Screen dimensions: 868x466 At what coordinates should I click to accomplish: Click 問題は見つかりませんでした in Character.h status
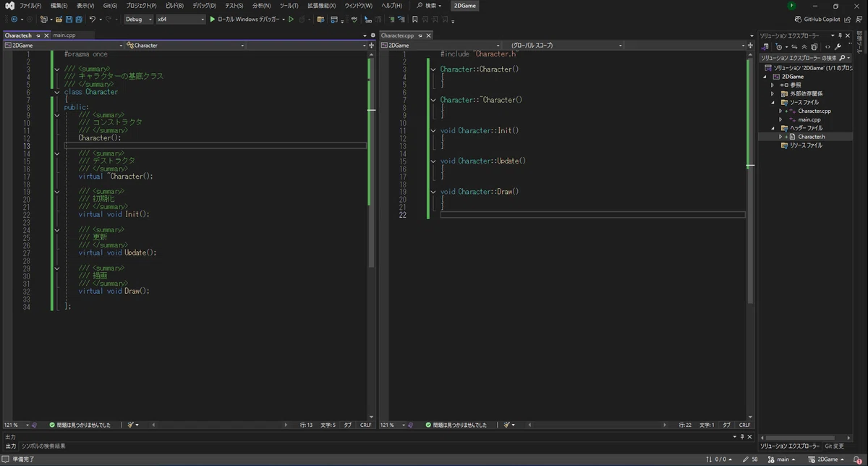[80, 425]
